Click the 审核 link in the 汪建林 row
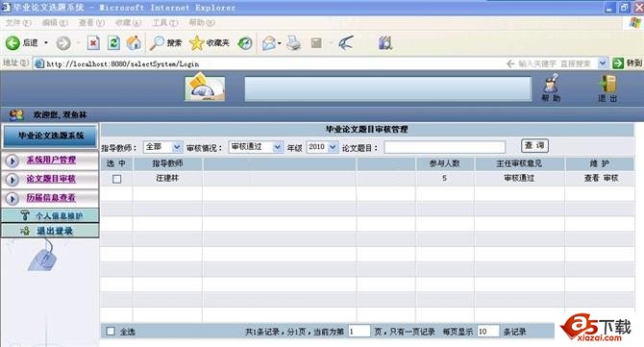 pyautogui.click(x=610, y=178)
